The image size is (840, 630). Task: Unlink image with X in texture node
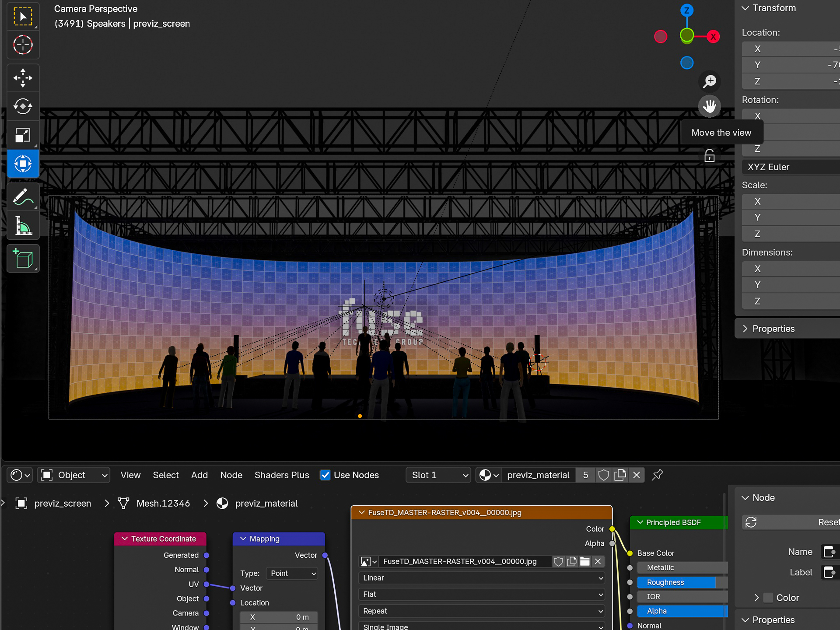point(598,561)
